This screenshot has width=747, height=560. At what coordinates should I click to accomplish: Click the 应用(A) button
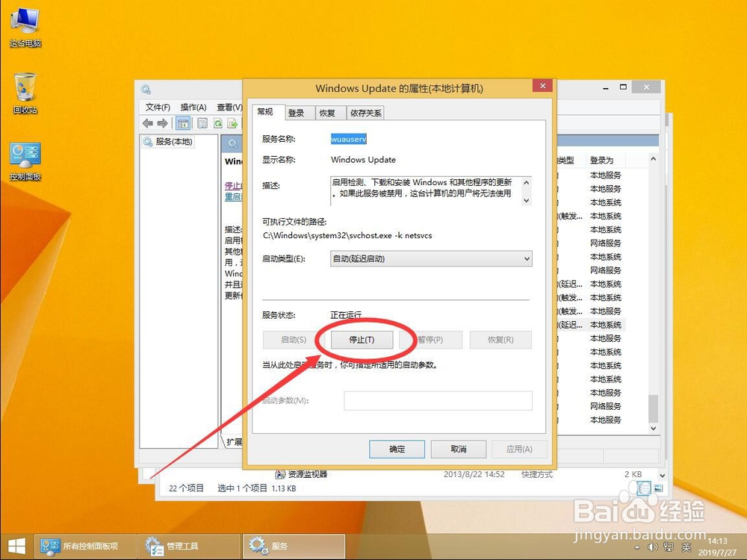[x=519, y=449]
